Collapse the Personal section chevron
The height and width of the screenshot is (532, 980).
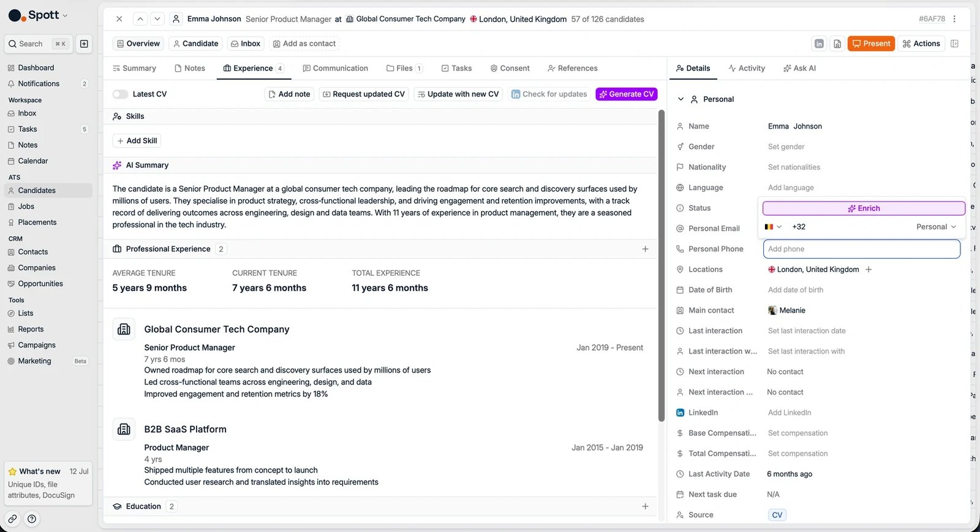680,99
